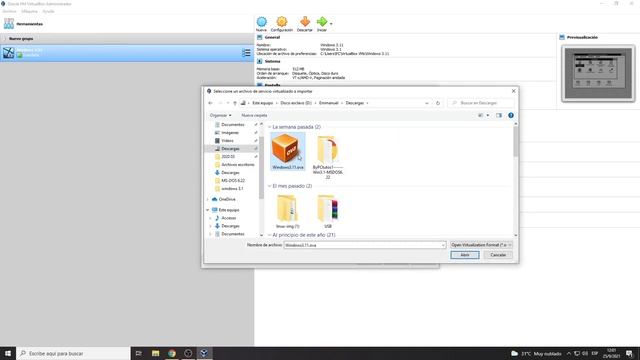This screenshot has height=360, width=640.
Task: Click the Previsualización VM thumbnail
Action: point(598,73)
